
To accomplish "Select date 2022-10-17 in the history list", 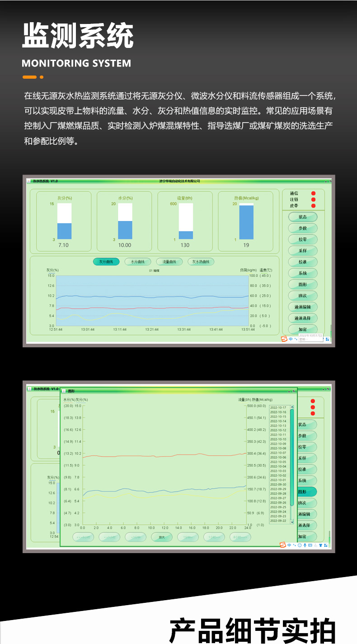I will [278, 407].
